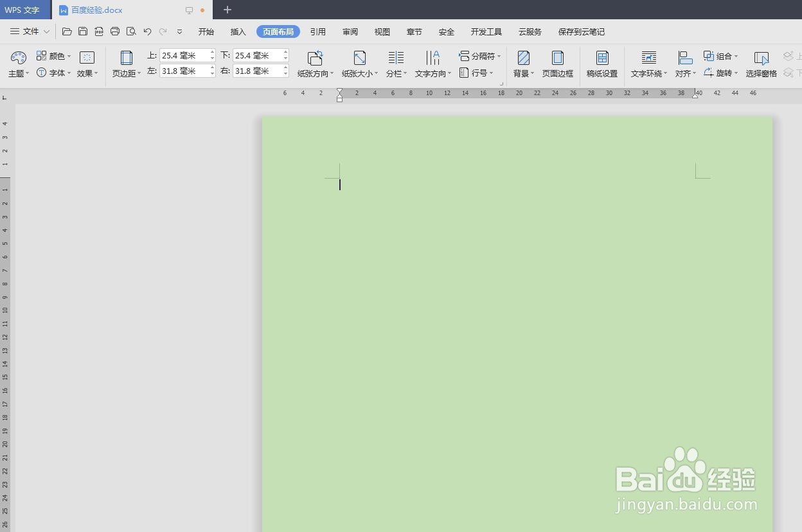Open the 安全 tab

tap(447, 31)
